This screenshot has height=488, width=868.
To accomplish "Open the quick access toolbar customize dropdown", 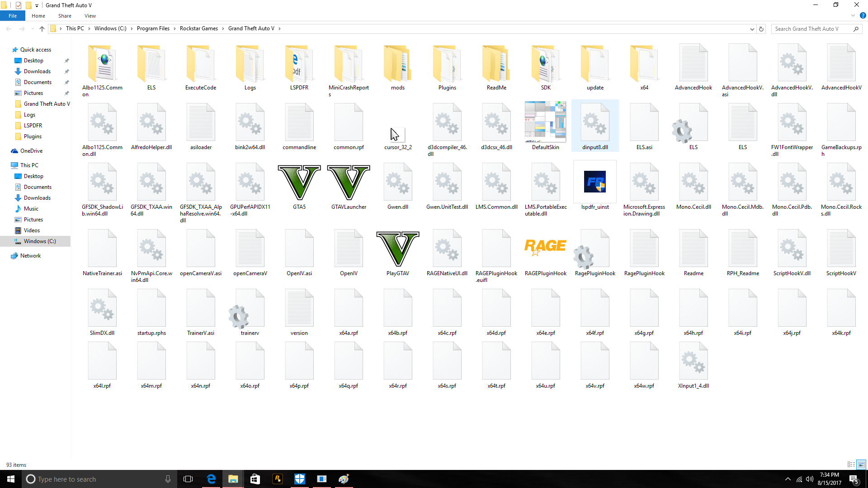I will (x=37, y=5).
